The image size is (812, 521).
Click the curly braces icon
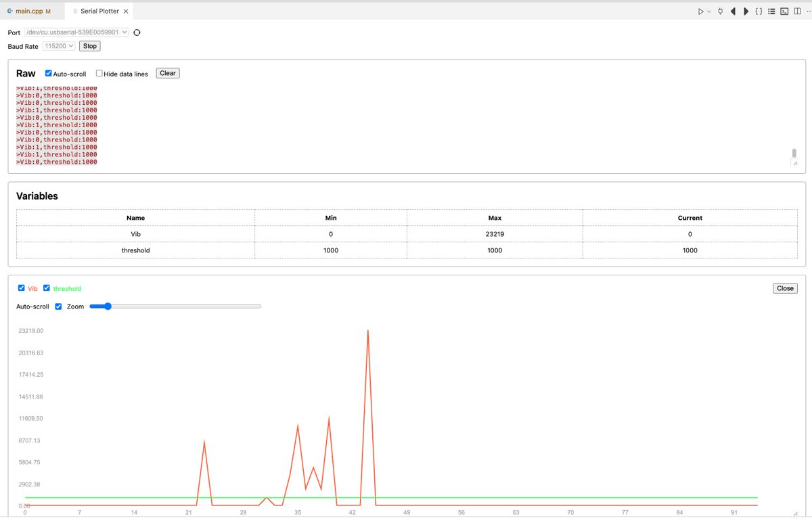coord(759,12)
